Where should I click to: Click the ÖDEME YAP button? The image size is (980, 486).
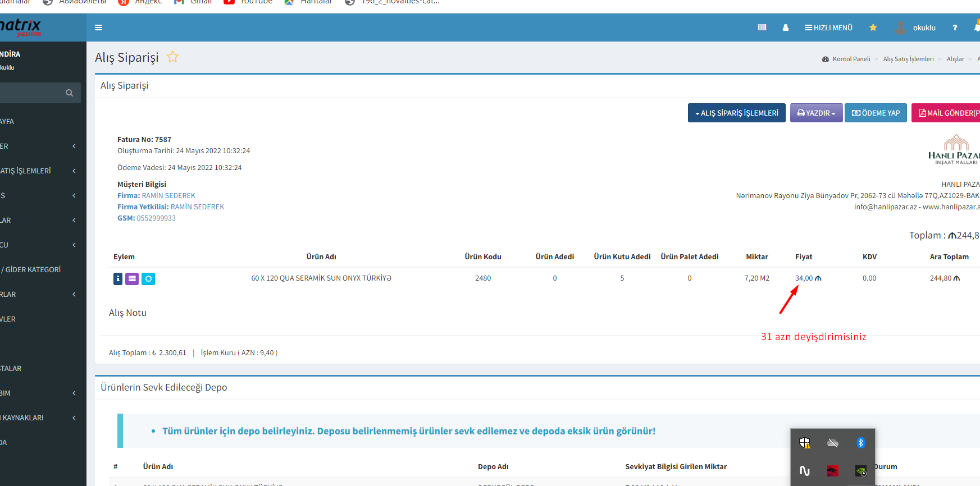[x=876, y=113]
